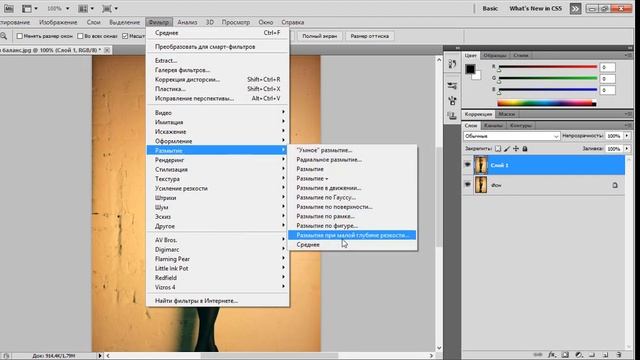Open the History panel icon in dock
Screen dimensions: 640x360
point(452,64)
